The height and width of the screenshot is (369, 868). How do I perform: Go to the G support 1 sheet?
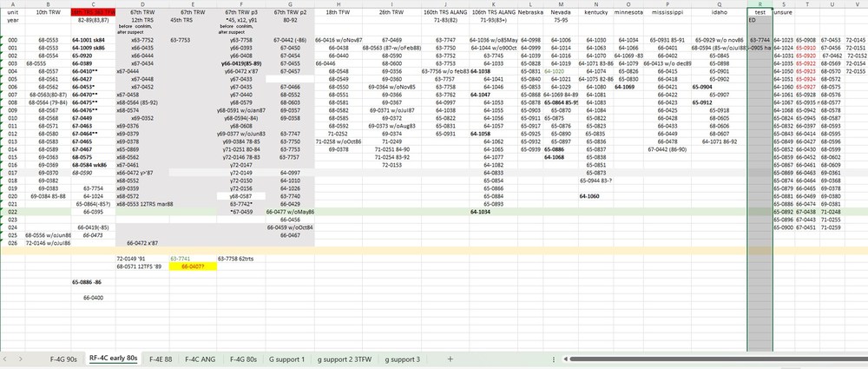286,359
